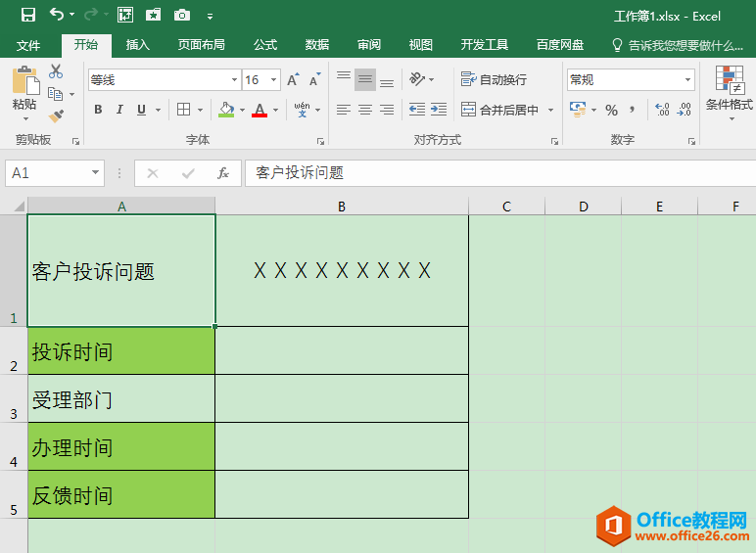Click Decrease Decimal icon
The image size is (756, 553).
click(684, 110)
